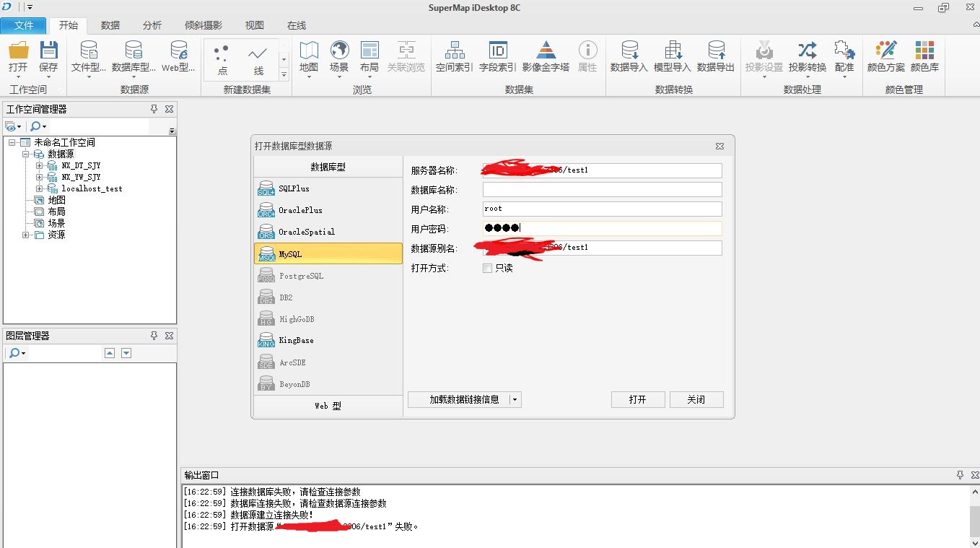The image size is (980, 548).
Task: Switch to the 数据 ribbon tab
Action: (x=110, y=25)
